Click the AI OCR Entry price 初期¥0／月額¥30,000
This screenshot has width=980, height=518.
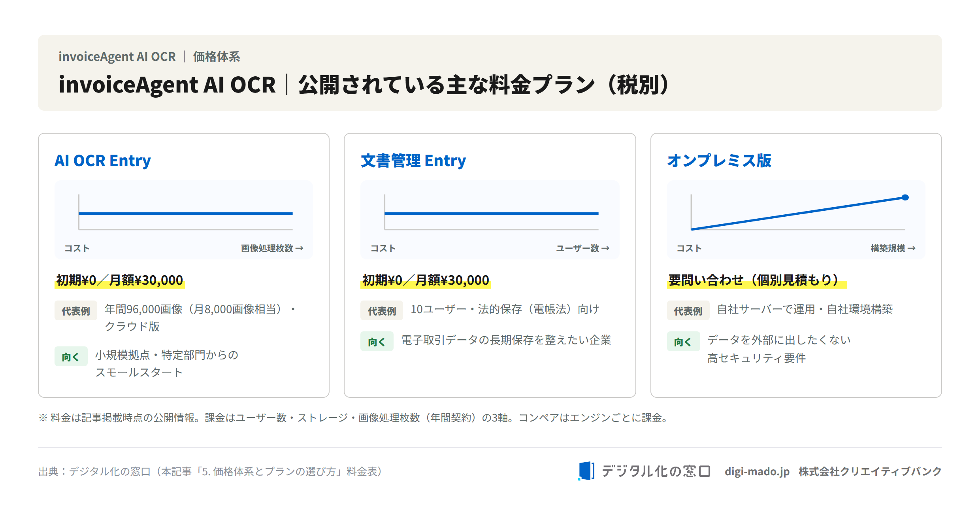[120, 280]
